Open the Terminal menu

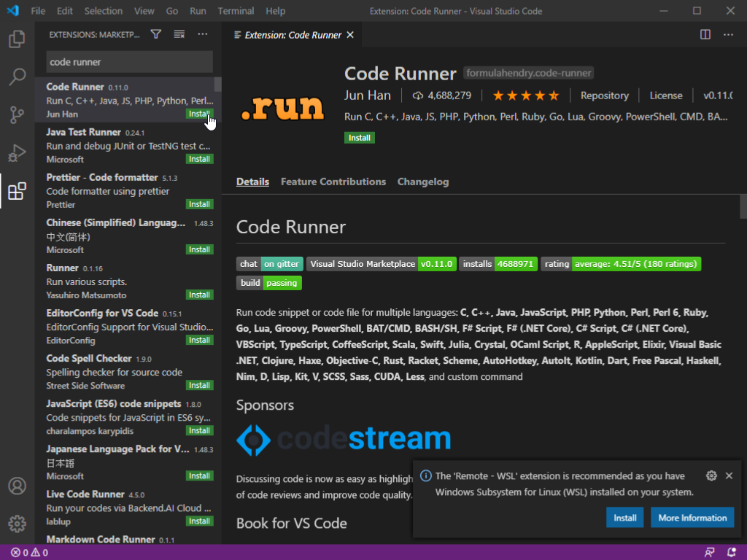[x=236, y=11]
